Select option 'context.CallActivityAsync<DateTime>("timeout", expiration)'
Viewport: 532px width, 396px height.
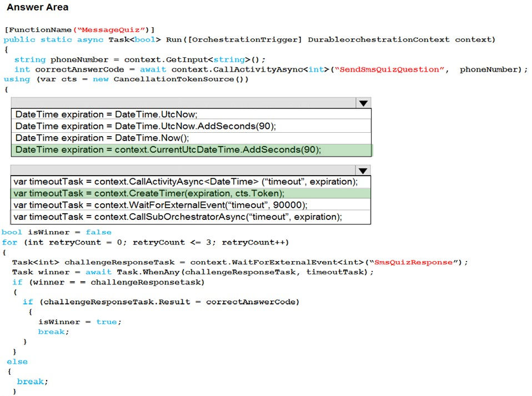click(x=190, y=182)
